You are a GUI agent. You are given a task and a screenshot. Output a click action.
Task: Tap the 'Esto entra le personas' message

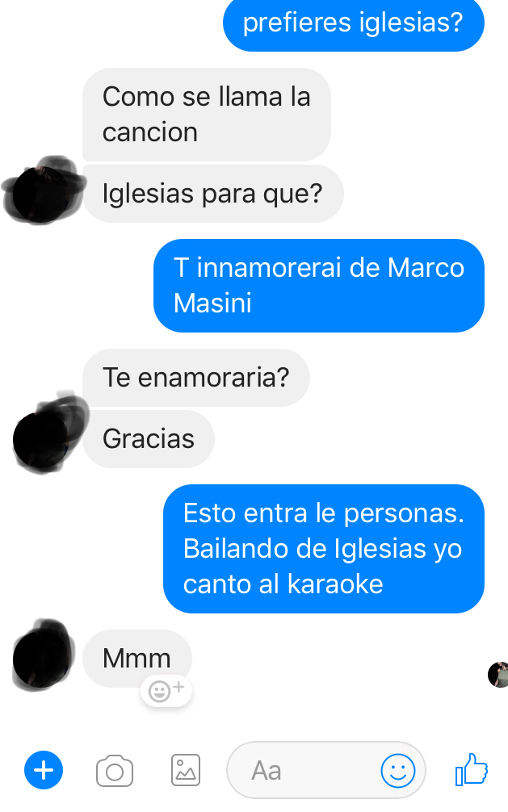pos(324,549)
